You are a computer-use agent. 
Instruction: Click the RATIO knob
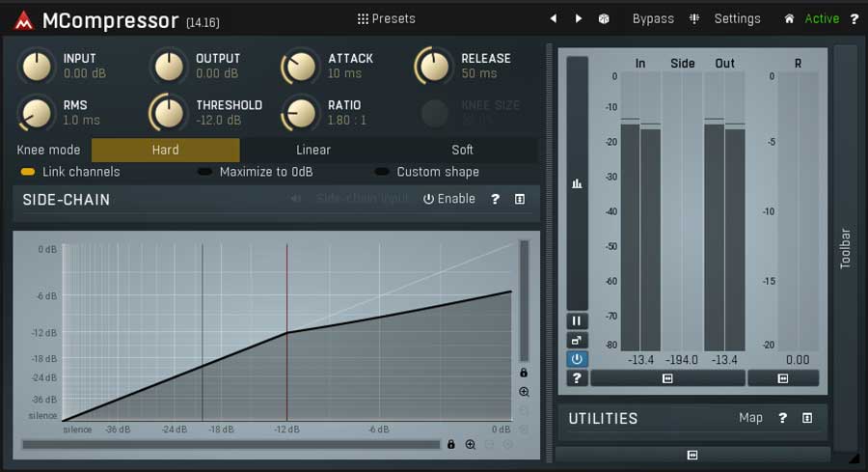[301, 113]
